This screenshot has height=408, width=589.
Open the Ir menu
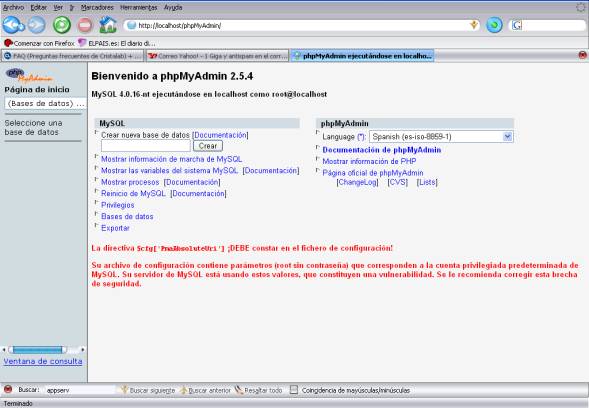tap(72, 8)
